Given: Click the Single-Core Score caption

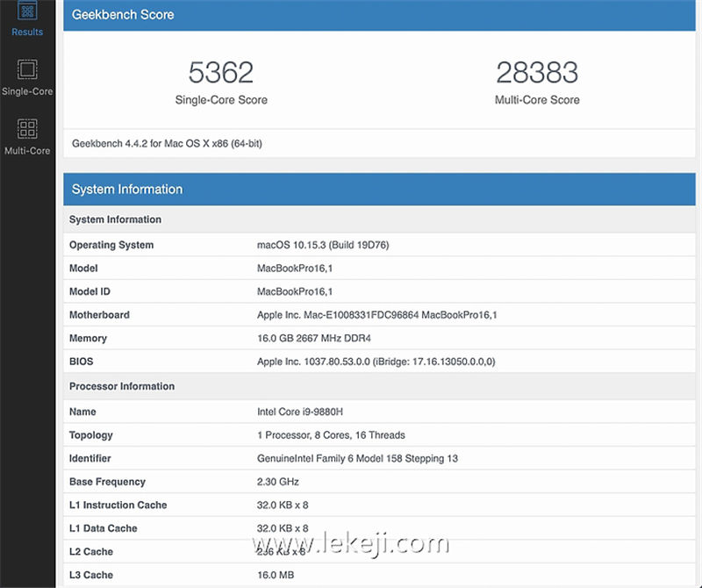Looking at the screenshot, I should tap(221, 100).
